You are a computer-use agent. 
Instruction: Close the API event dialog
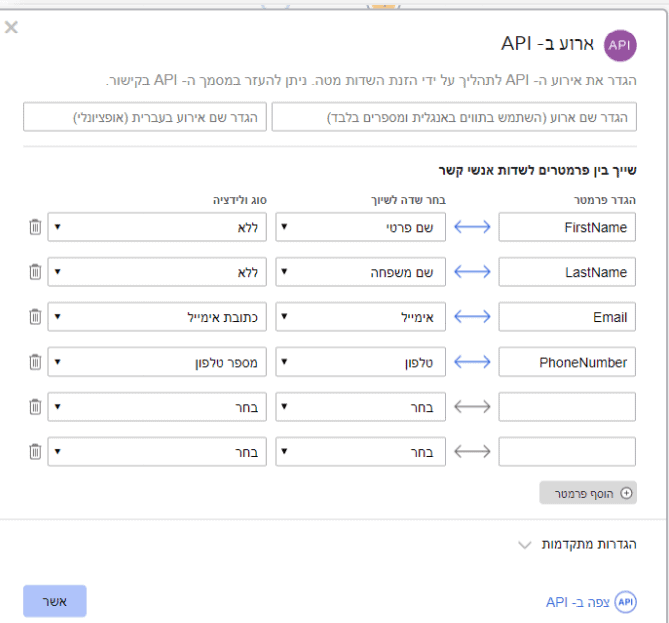(11, 27)
